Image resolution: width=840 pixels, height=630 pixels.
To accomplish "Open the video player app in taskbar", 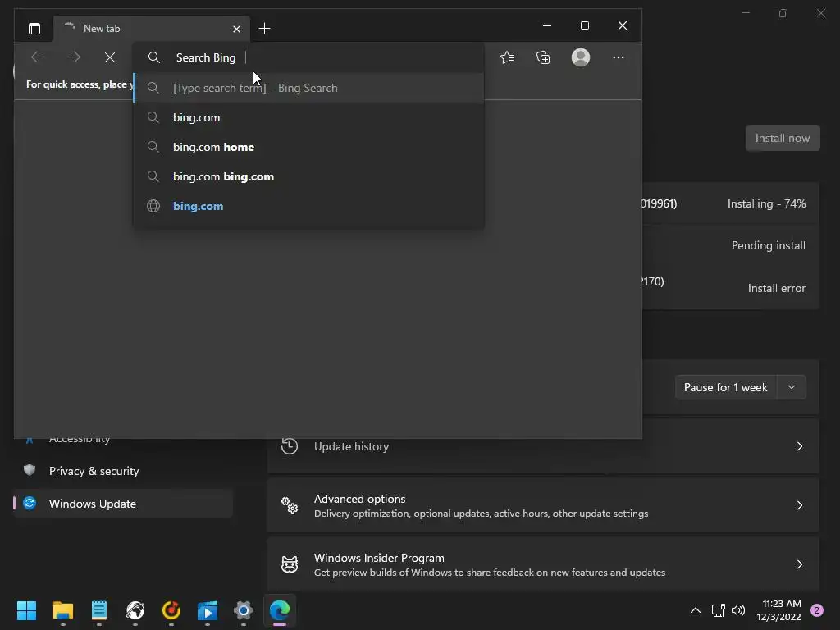I will click(208, 610).
